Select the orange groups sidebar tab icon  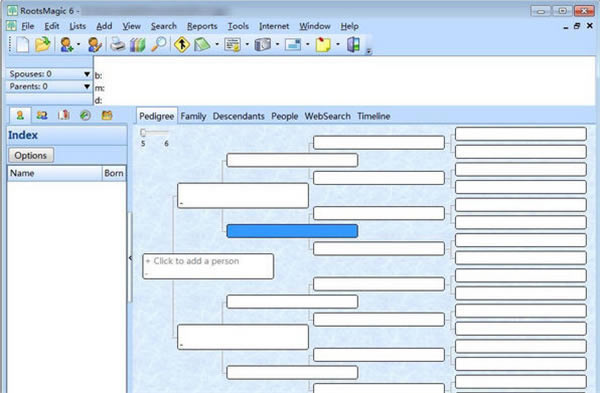pos(107,115)
